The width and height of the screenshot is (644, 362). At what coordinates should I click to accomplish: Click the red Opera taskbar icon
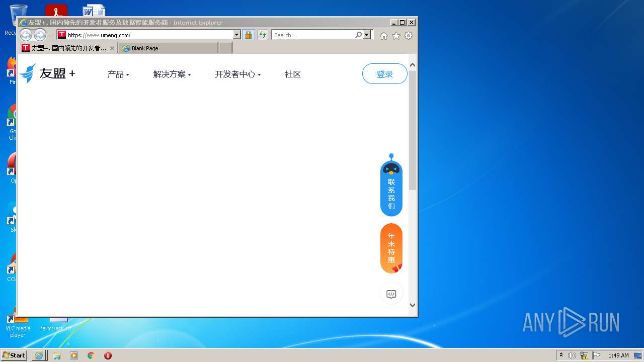pyautogui.click(x=108, y=355)
